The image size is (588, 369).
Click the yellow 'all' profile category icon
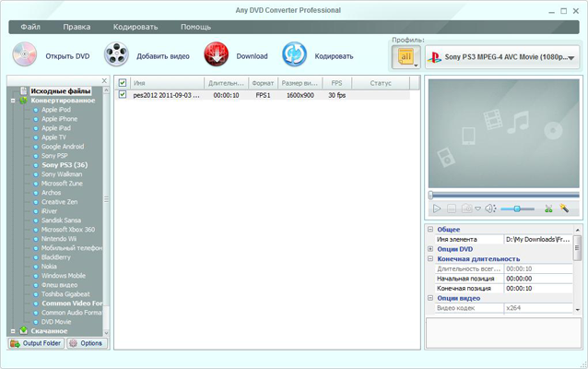pos(406,56)
